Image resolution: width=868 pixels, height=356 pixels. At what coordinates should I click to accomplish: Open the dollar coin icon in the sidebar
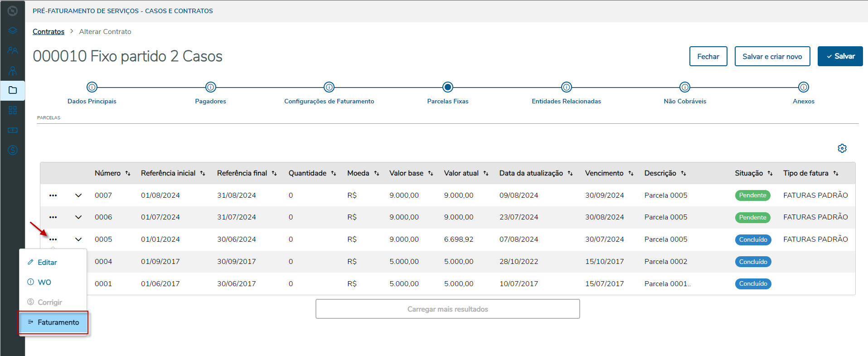pyautogui.click(x=13, y=150)
